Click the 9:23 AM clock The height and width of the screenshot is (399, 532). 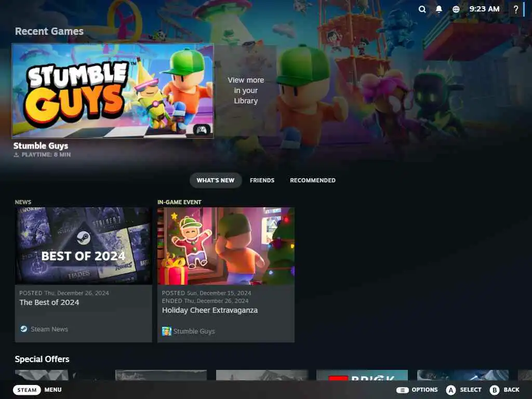coord(484,9)
